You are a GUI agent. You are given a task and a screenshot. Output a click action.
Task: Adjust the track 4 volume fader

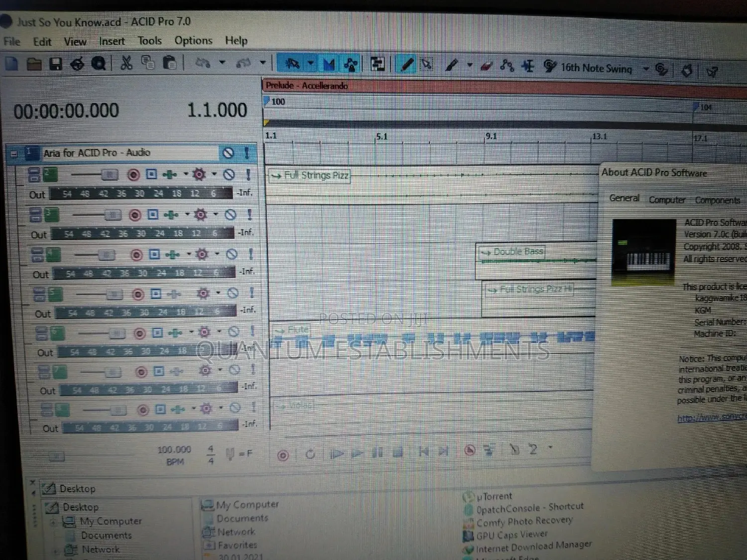pos(107,255)
